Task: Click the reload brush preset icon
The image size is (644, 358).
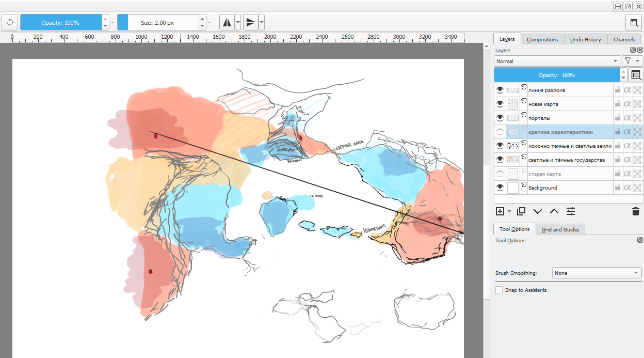Action: [10, 23]
